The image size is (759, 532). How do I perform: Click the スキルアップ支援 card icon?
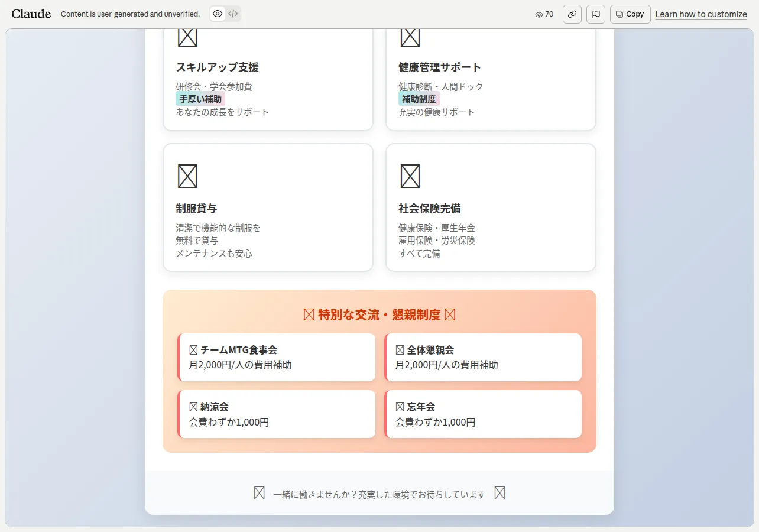187,37
